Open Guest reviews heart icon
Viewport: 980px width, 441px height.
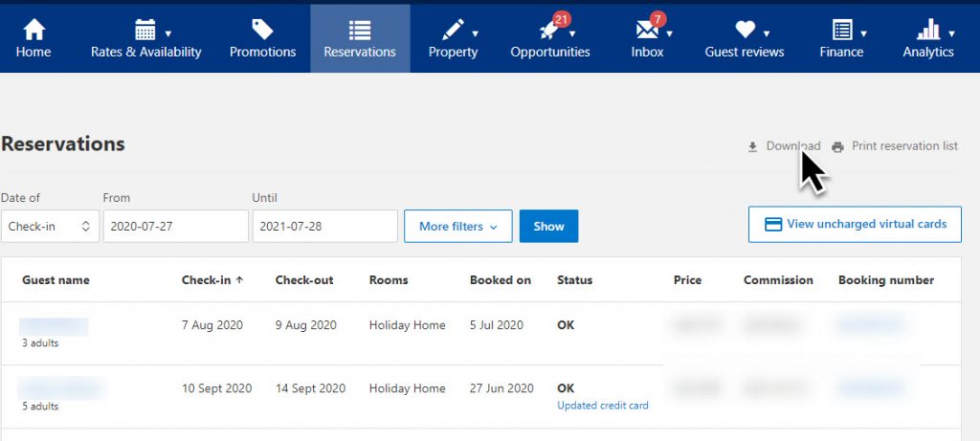(x=745, y=30)
